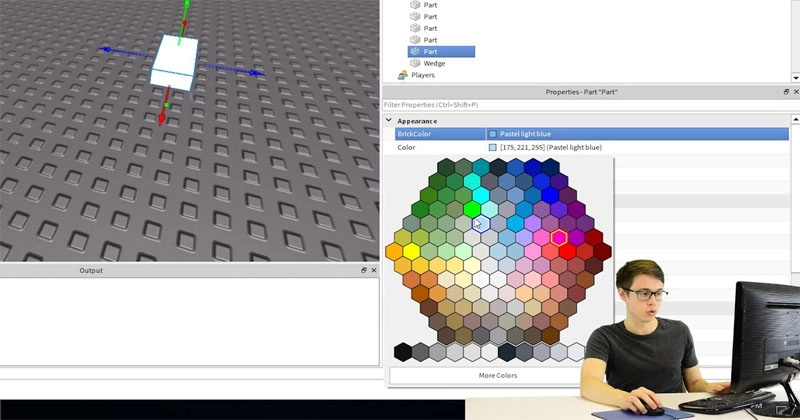The width and height of the screenshot is (800, 420).
Task: Click the green upward move arrow handle
Action: 183,10
